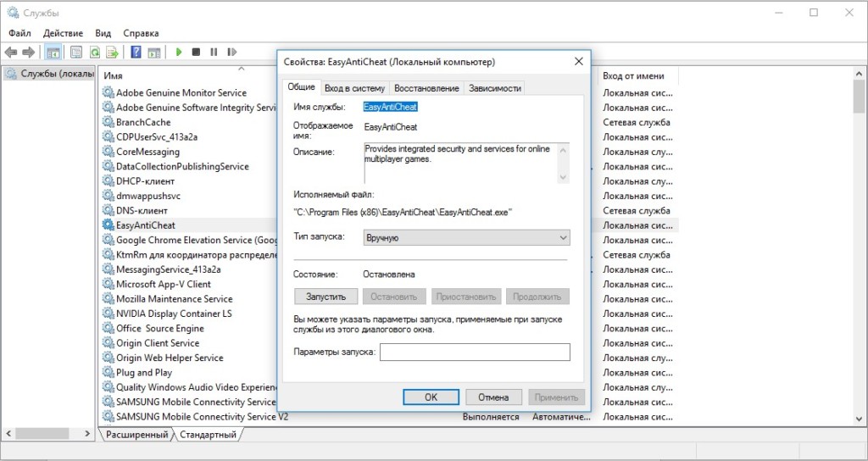This screenshot has width=868, height=461.
Task: Open Help via the question mark icon
Action: 136,52
